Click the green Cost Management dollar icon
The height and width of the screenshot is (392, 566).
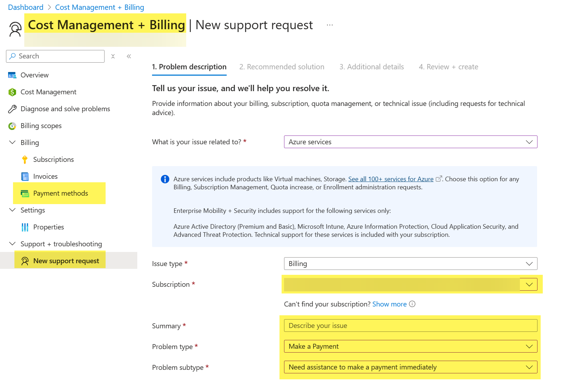tap(12, 92)
